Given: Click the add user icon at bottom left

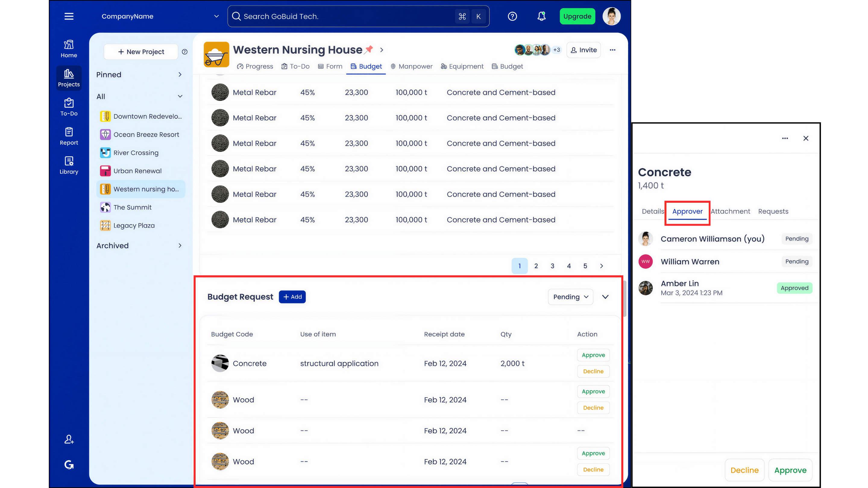Looking at the screenshot, I should point(69,439).
